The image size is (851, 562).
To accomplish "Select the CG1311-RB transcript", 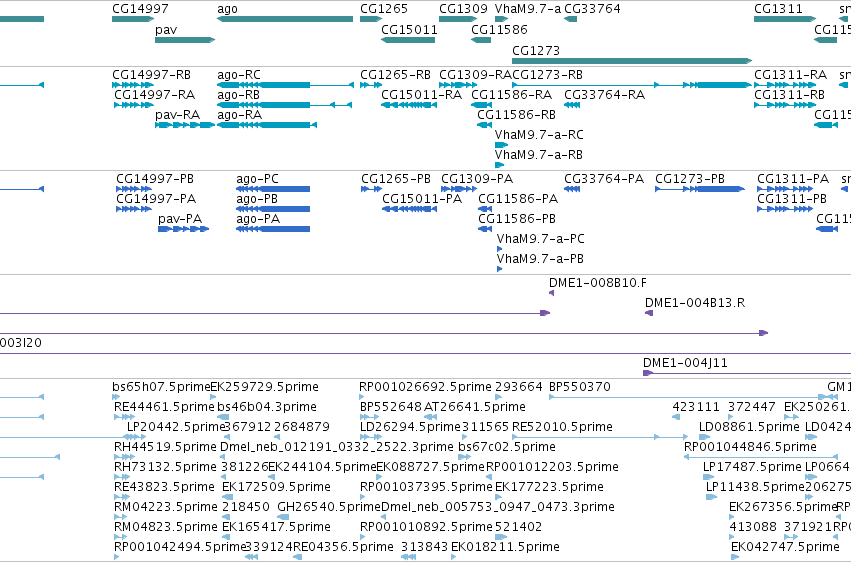I will tap(785, 105).
